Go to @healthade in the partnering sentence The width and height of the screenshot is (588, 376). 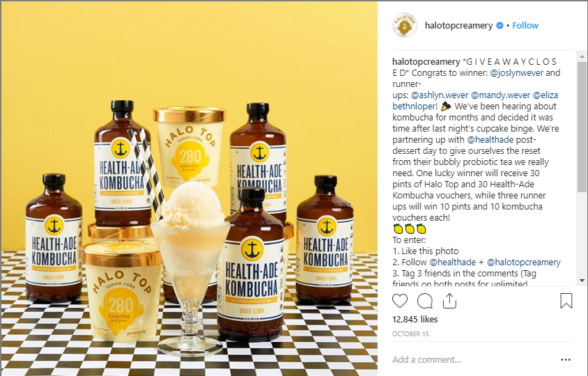pyautogui.click(x=490, y=140)
